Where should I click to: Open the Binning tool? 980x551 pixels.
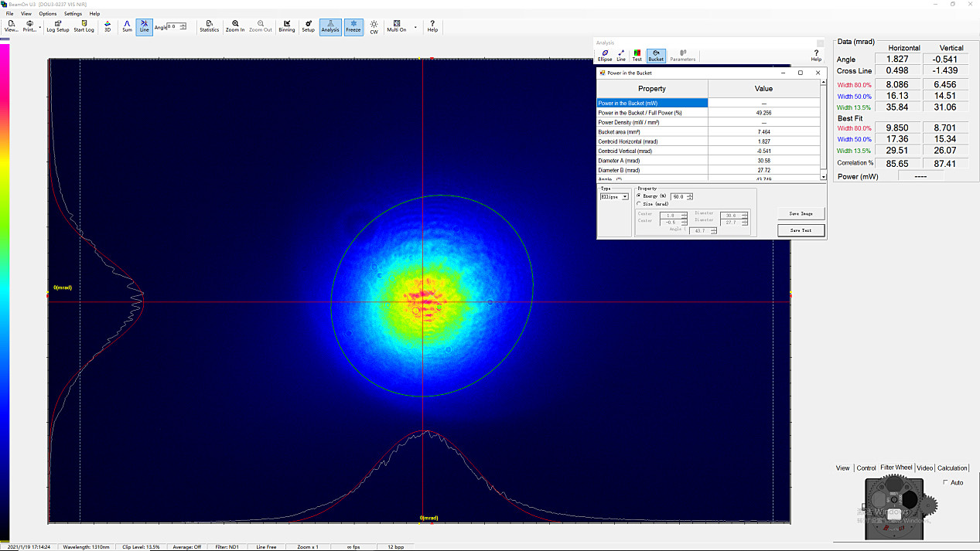[286, 26]
